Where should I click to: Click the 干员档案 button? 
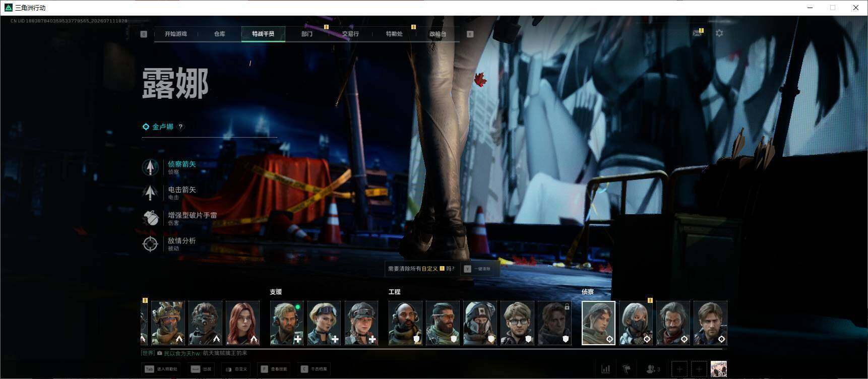coord(315,369)
